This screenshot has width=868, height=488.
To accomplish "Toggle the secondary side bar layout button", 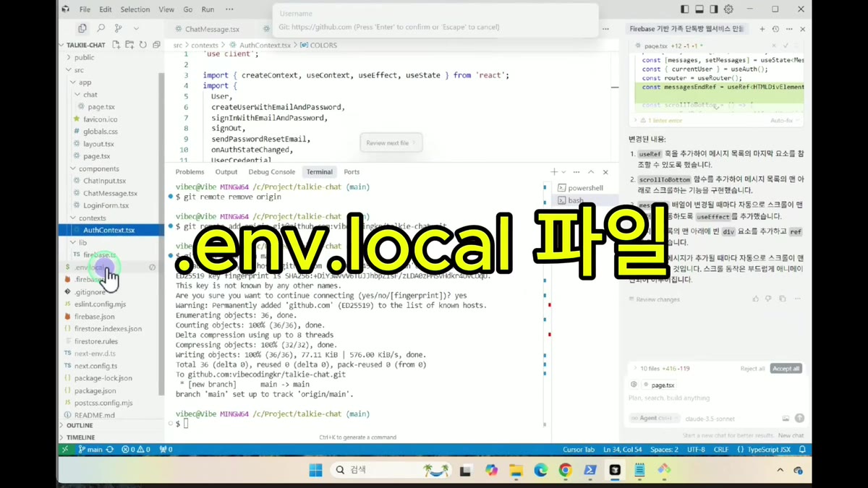I will tap(714, 9).
